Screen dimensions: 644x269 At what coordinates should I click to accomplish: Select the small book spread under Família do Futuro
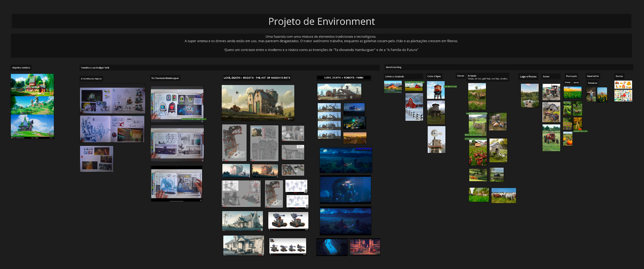pos(96,159)
